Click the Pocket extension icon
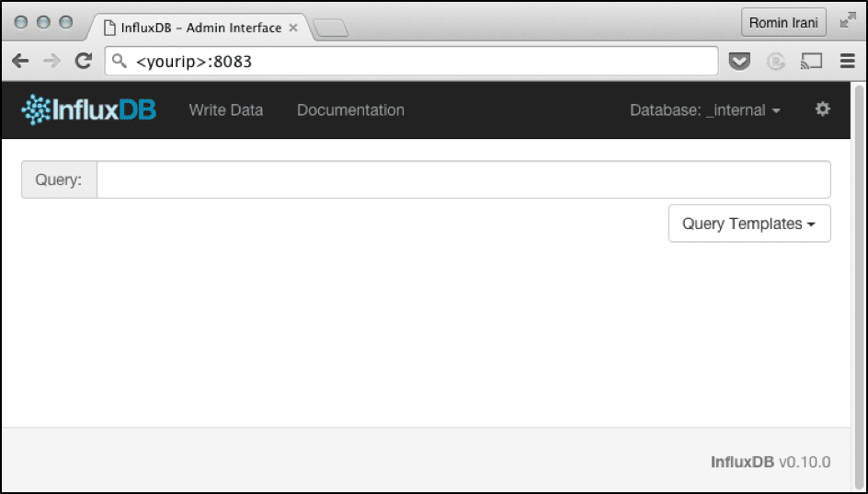 point(739,62)
